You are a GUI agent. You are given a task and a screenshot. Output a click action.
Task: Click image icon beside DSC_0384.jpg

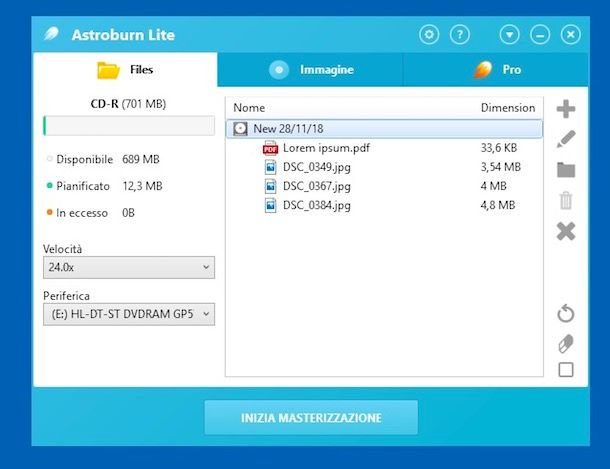pos(270,205)
